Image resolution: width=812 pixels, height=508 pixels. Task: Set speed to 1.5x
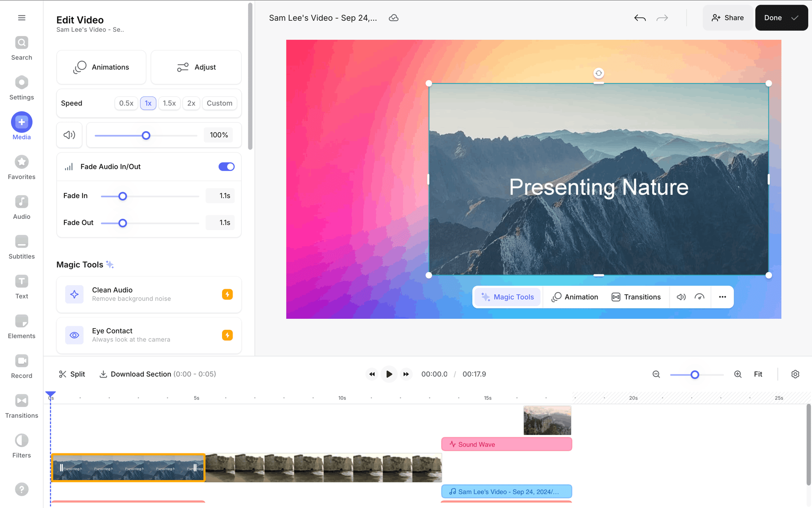point(169,103)
